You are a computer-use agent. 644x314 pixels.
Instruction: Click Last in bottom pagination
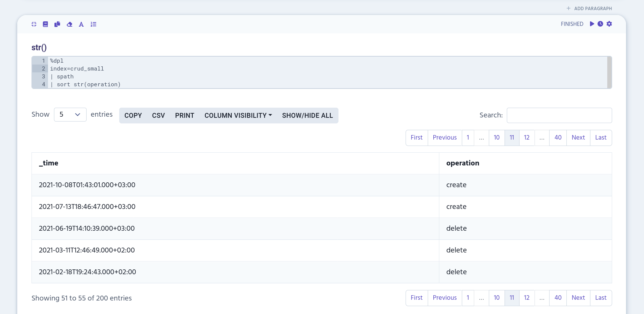coord(601,298)
